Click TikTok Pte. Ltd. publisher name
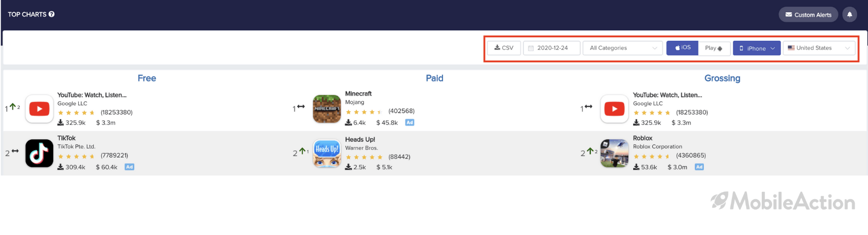The width and height of the screenshot is (868, 235). click(76, 147)
